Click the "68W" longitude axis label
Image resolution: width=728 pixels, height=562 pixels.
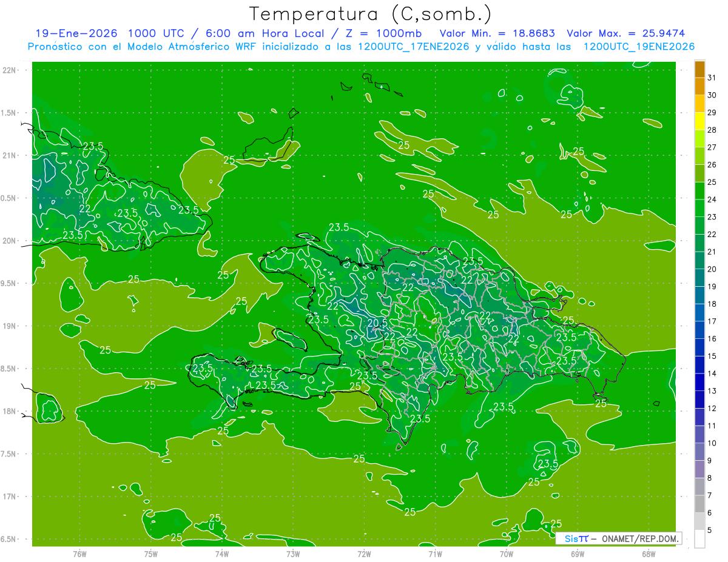pyautogui.click(x=649, y=554)
